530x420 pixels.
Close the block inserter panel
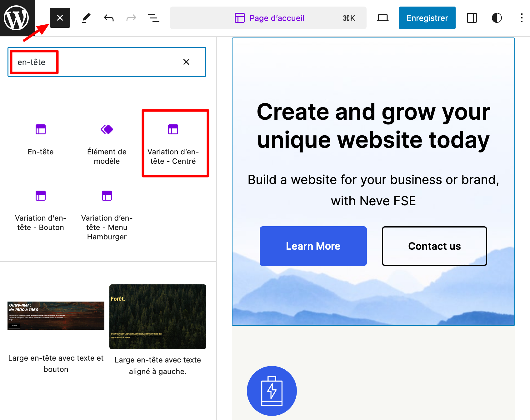[x=60, y=18]
